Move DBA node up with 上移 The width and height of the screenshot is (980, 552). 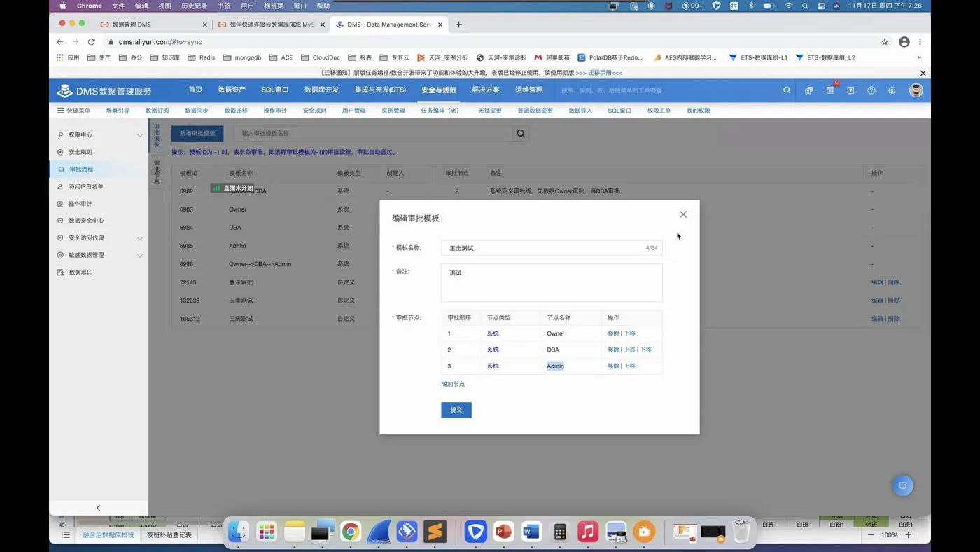pyautogui.click(x=629, y=350)
